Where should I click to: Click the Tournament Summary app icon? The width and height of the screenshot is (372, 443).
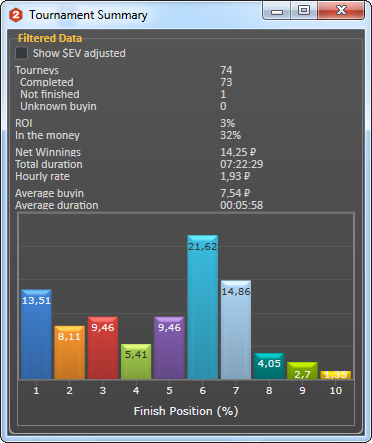(x=15, y=15)
